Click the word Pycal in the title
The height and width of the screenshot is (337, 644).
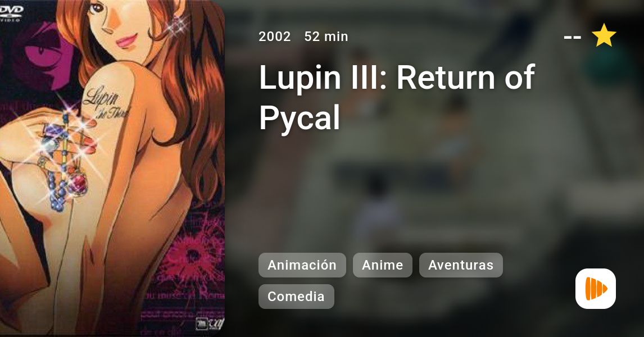[300, 117]
